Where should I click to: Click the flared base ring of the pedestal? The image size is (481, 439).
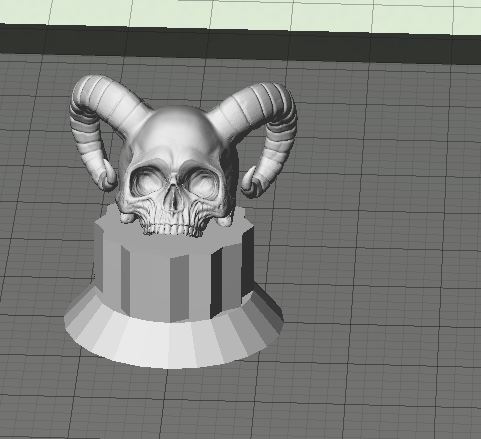pos(173,337)
